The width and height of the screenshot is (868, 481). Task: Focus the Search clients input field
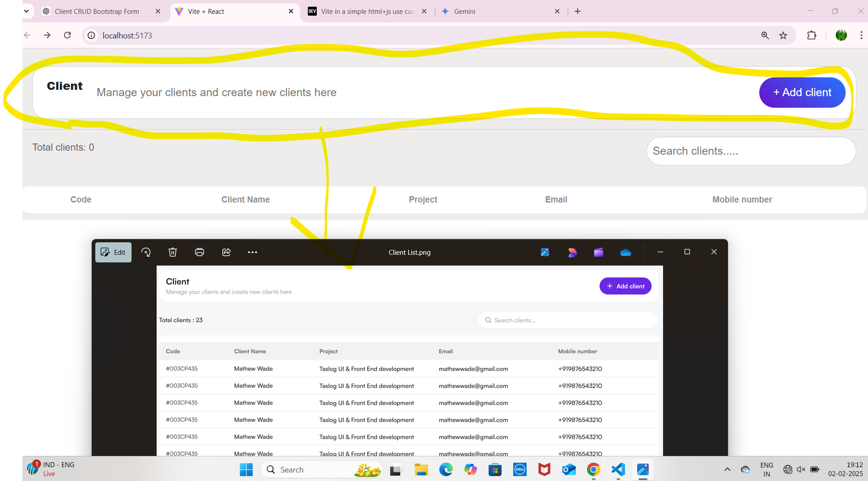click(x=751, y=151)
